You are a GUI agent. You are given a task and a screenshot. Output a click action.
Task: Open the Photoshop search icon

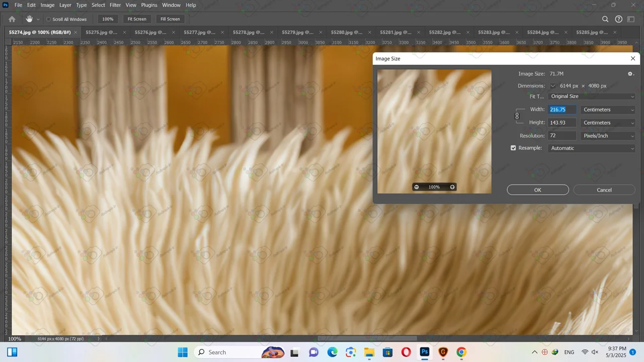605,19
